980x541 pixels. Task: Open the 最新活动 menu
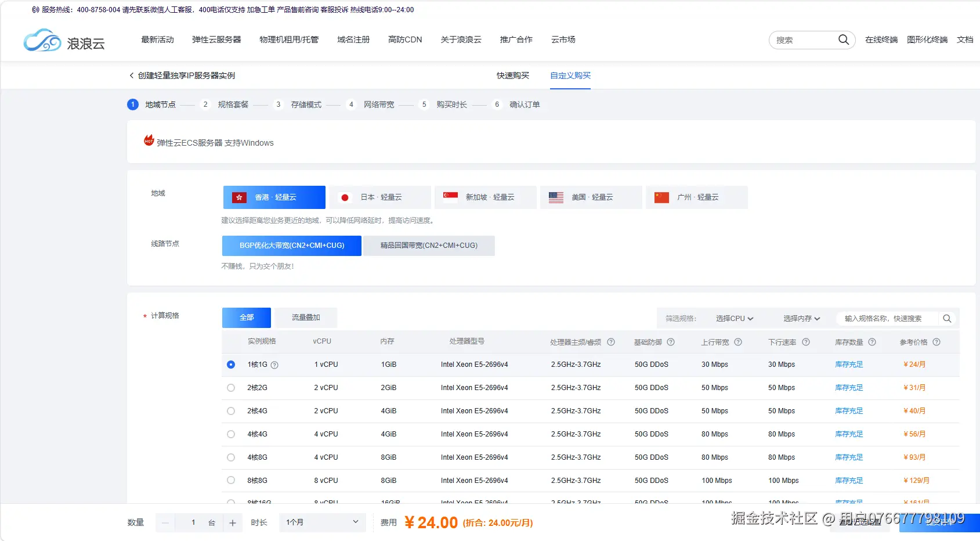point(158,39)
